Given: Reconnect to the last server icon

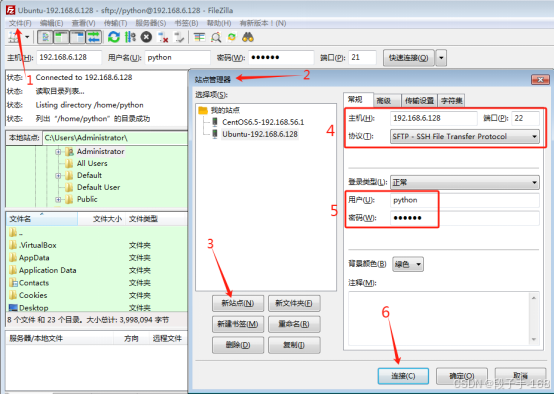Looking at the screenshot, I should tap(179, 37).
